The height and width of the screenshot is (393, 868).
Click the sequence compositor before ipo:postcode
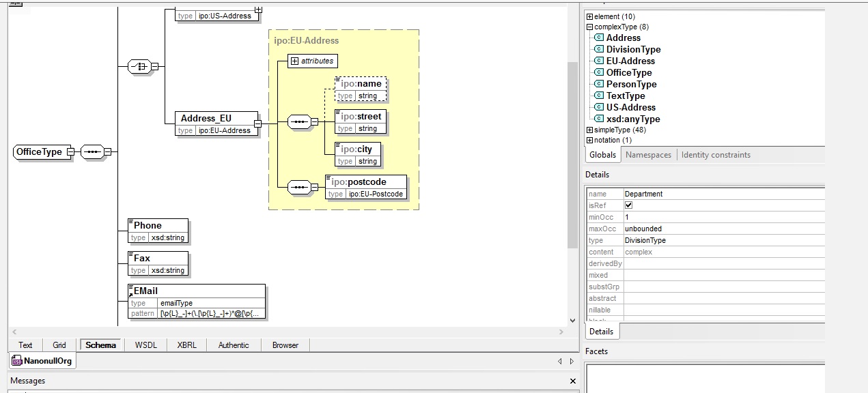pos(298,187)
